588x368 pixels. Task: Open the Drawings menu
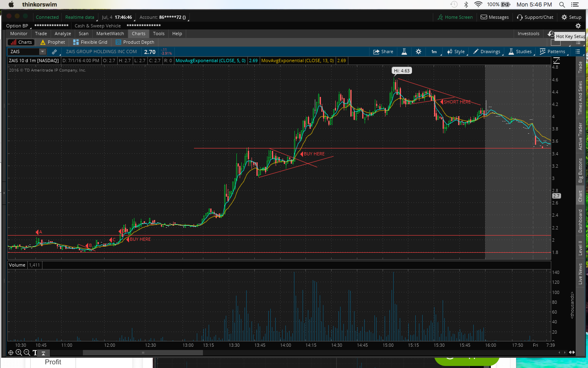coord(487,52)
